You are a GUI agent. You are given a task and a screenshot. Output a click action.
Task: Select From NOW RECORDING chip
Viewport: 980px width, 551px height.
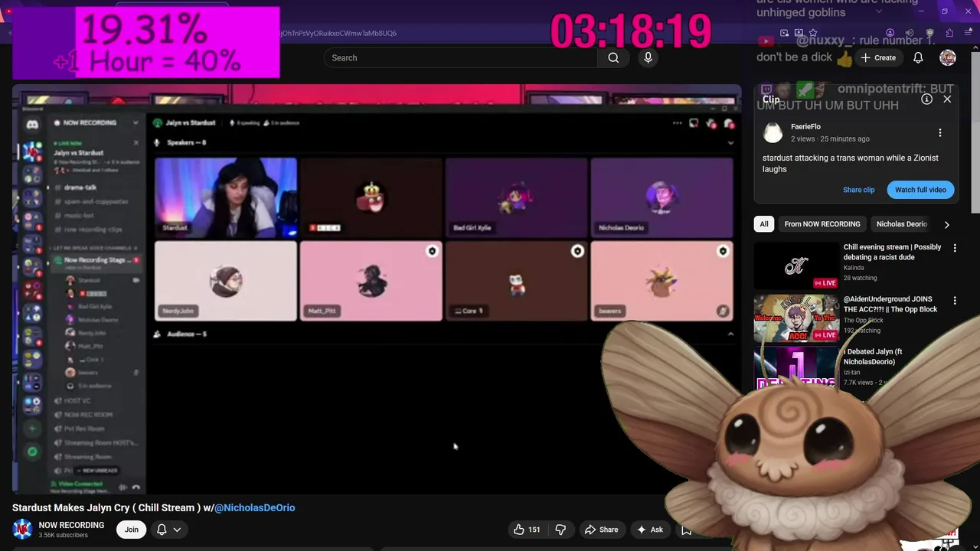(822, 224)
